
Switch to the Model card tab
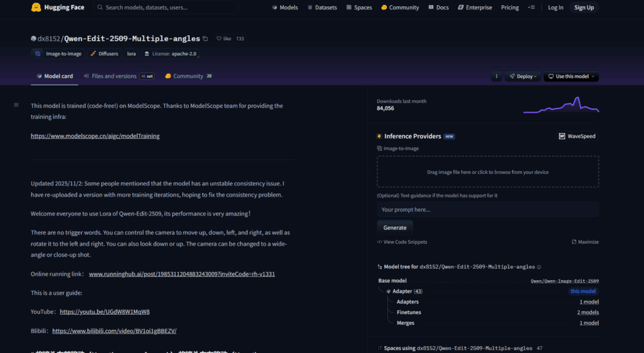[x=55, y=76]
